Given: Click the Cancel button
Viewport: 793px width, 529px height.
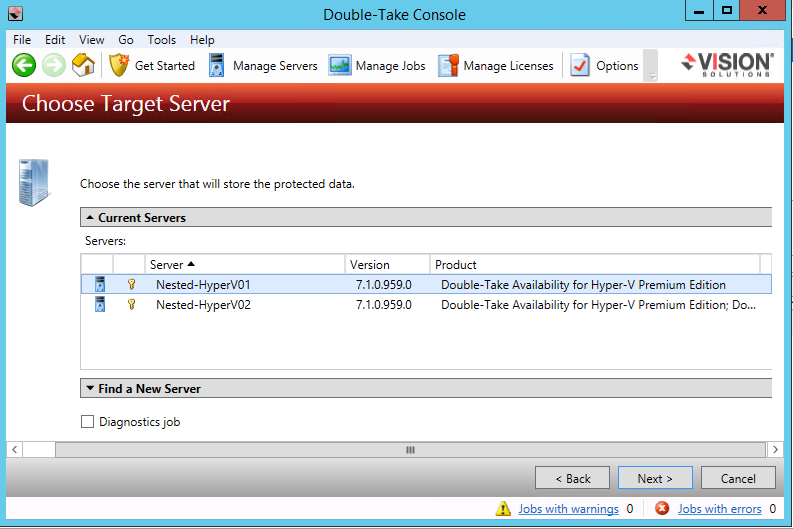Looking at the screenshot, I should (738, 478).
